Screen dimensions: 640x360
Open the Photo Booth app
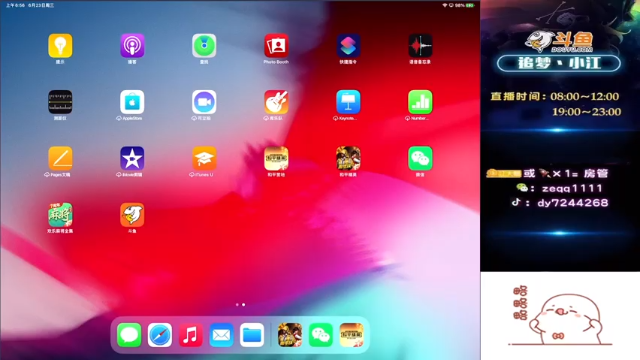tap(276, 45)
